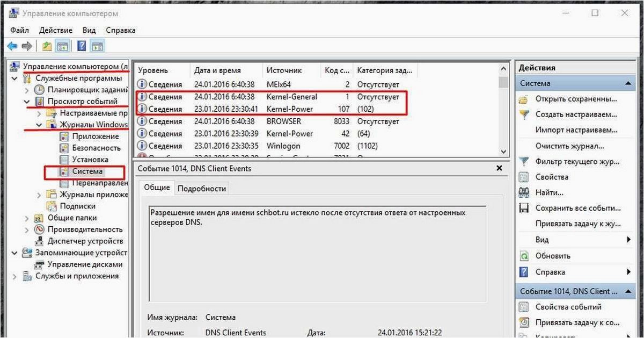Sort by the Источник column header
The image size is (644, 338).
tap(292, 70)
